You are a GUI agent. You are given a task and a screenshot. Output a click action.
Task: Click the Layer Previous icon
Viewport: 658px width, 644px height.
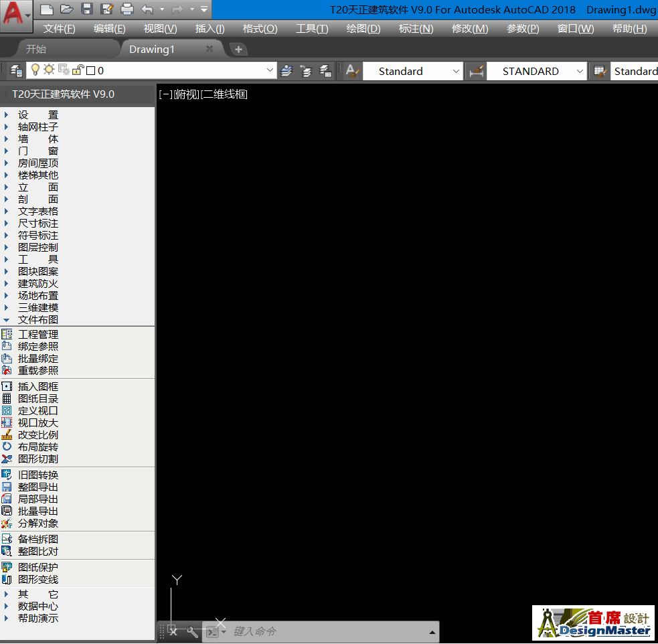[306, 70]
